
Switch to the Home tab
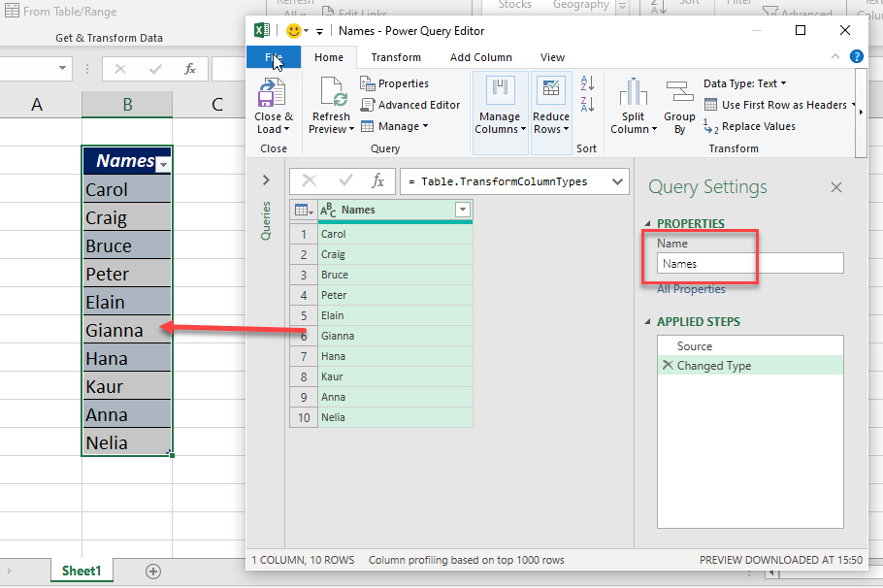click(329, 57)
